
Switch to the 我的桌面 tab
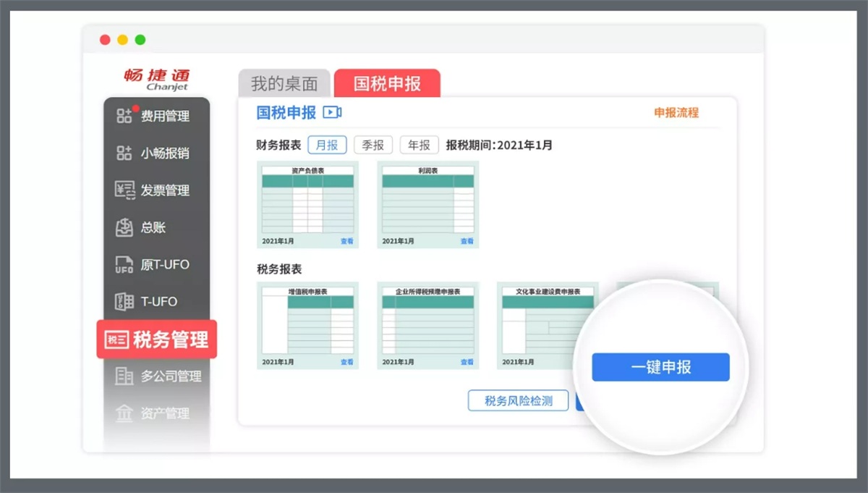pyautogui.click(x=284, y=84)
